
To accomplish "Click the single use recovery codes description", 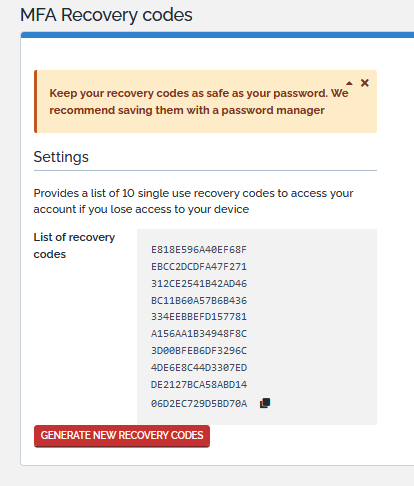I will (193, 201).
